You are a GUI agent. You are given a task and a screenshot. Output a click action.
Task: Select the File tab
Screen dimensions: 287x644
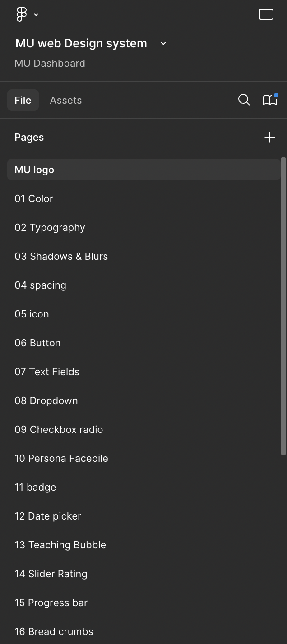click(x=23, y=100)
